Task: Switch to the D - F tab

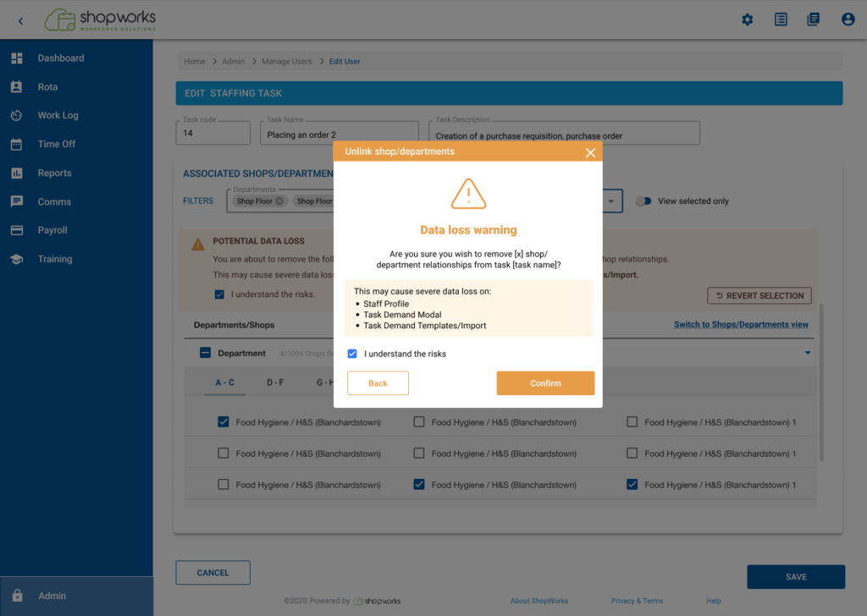Action: tap(275, 382)
